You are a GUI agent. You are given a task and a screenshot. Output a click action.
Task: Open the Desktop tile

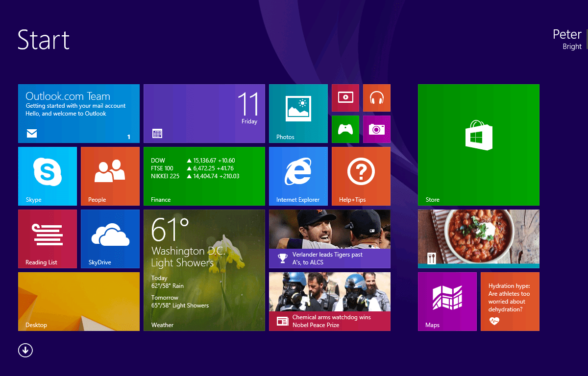point(79,302)
